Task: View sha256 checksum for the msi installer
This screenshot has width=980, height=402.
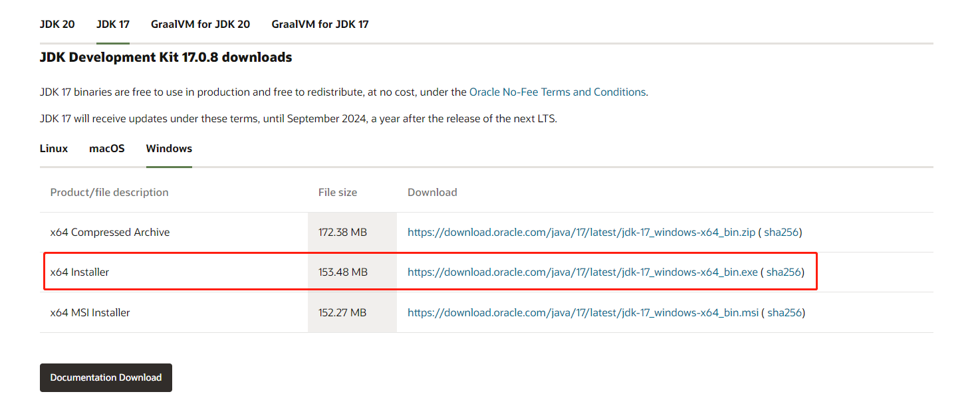Action: coord(785,312)
